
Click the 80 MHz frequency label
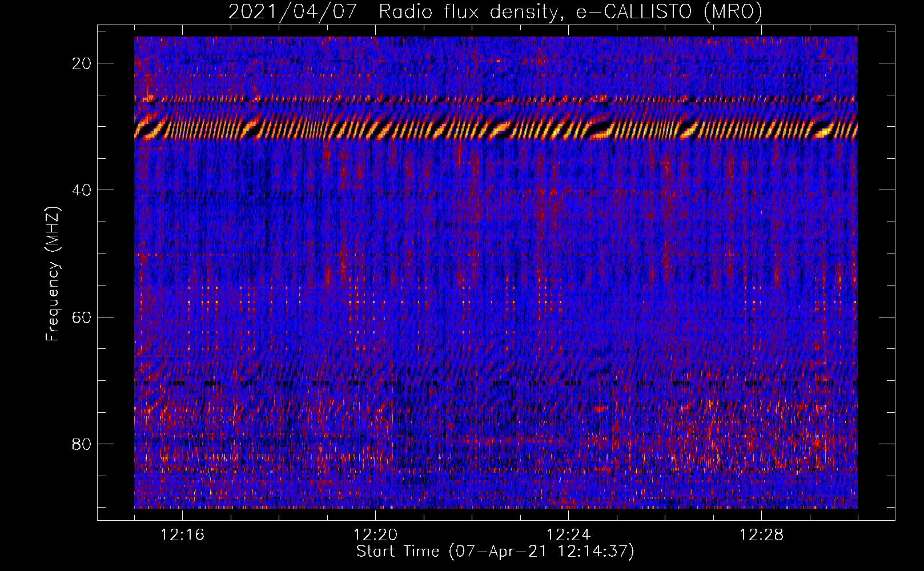[82, 444]
